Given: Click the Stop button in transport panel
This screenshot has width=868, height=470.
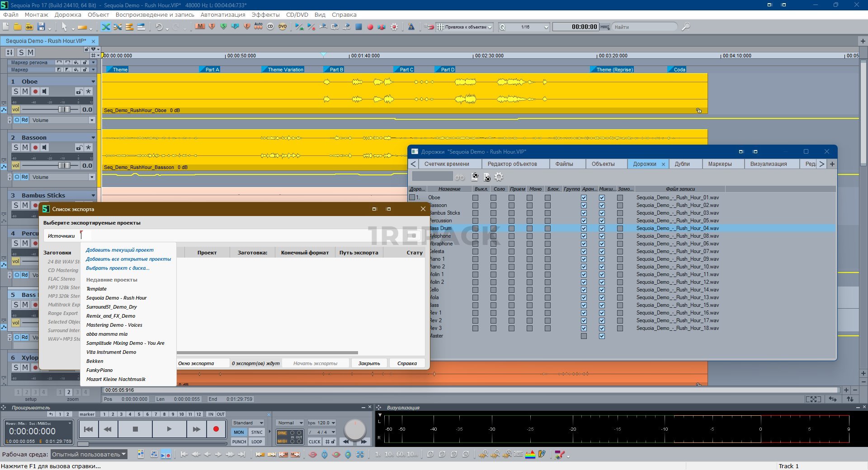Looking at the screenshot, I should coord(135,429).
